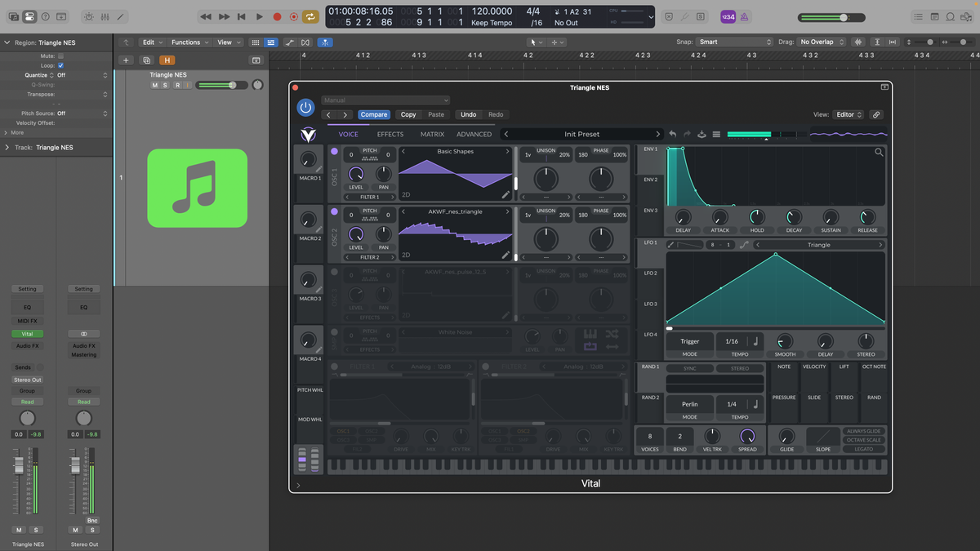Mute the Triangle NES track
980x551 pixels.
click(154, 84)
